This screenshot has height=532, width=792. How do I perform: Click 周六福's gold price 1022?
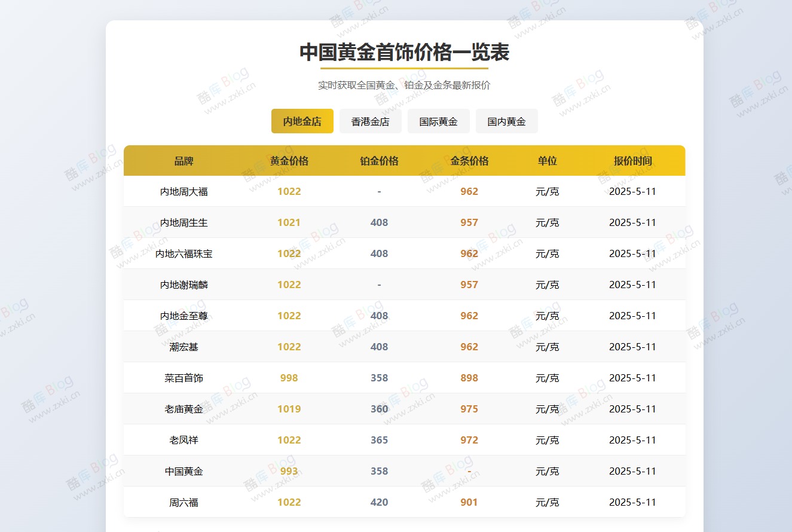[x=289, y=502]
